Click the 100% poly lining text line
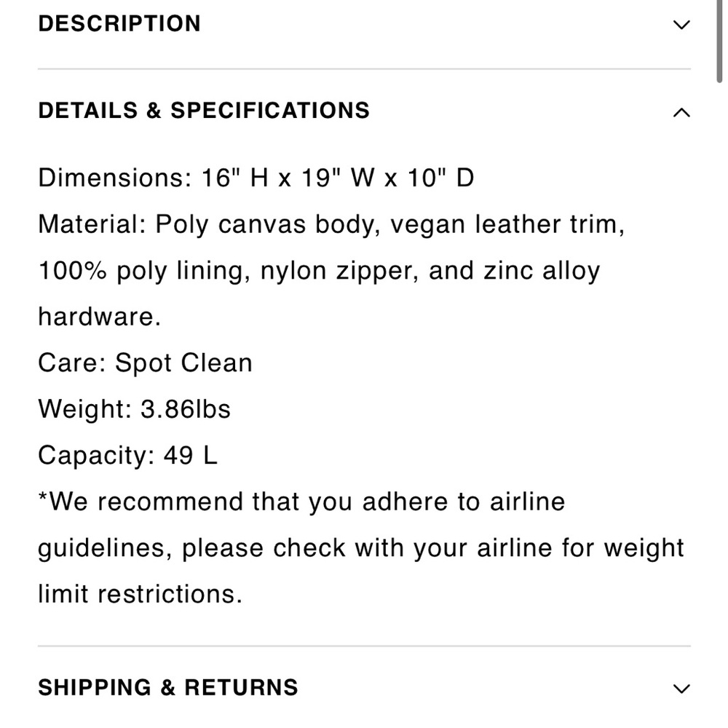Image resolution: width=728 pixels, height=728 pixels. 319,271
